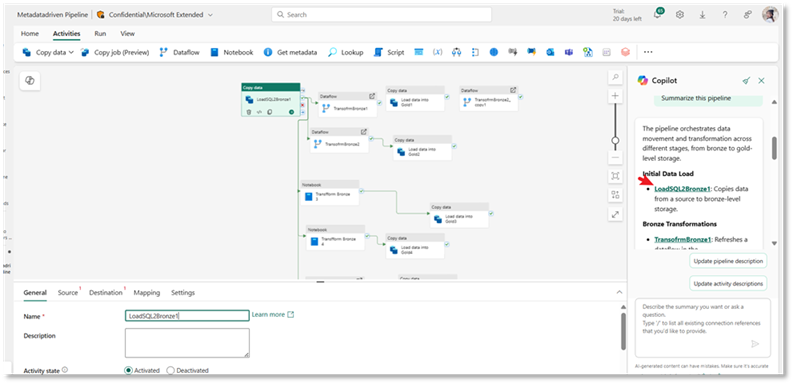
Task: Click the green check on Load data into Gold3
Action: point(491,214)
